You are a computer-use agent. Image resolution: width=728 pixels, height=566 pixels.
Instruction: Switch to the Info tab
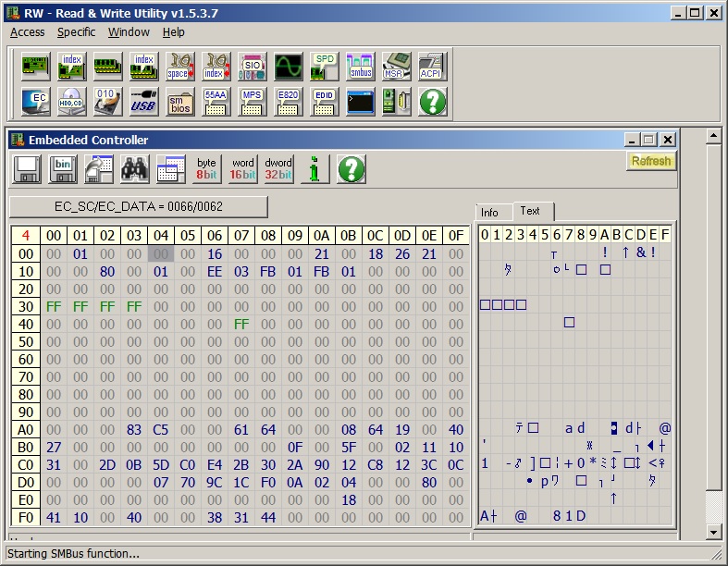click(494, 212)
